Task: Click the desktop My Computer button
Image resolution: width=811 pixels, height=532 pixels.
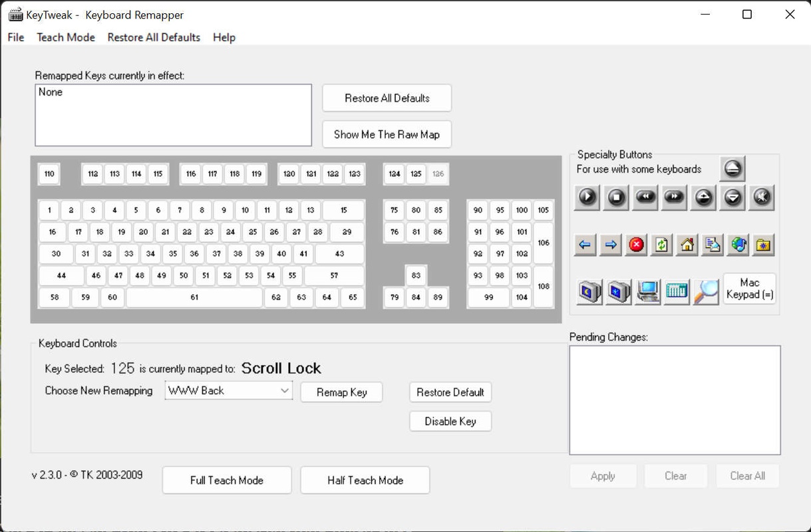Action: (x=648, y=292)
